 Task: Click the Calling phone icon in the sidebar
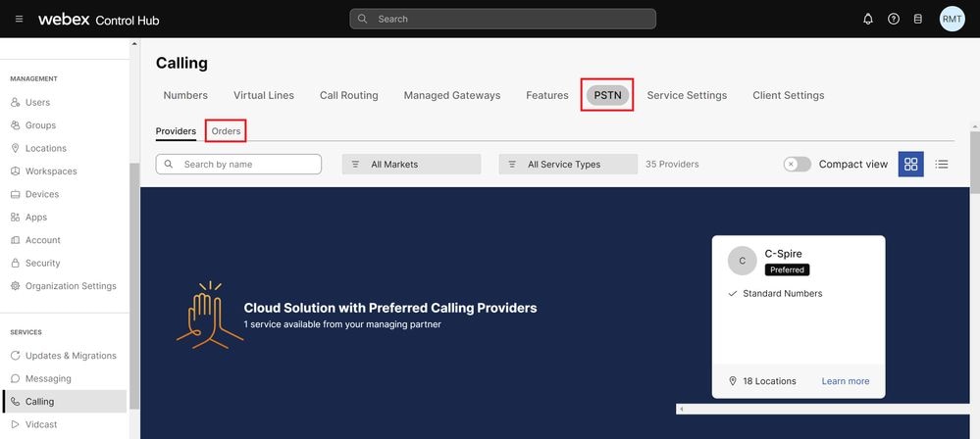pos(16,402)
